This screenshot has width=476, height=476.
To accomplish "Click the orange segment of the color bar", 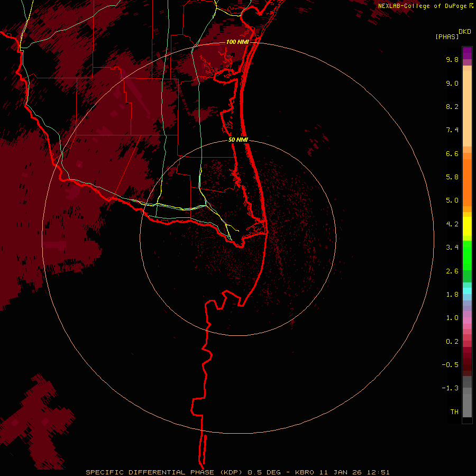I will pyautogui.click(x=467, y=183).
